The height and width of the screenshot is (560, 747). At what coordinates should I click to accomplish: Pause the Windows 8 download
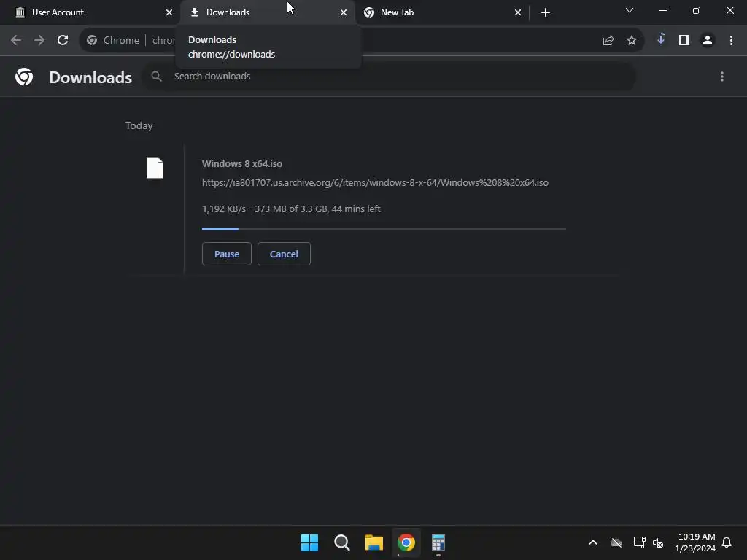pyautogui.click(x=227, y=254)
